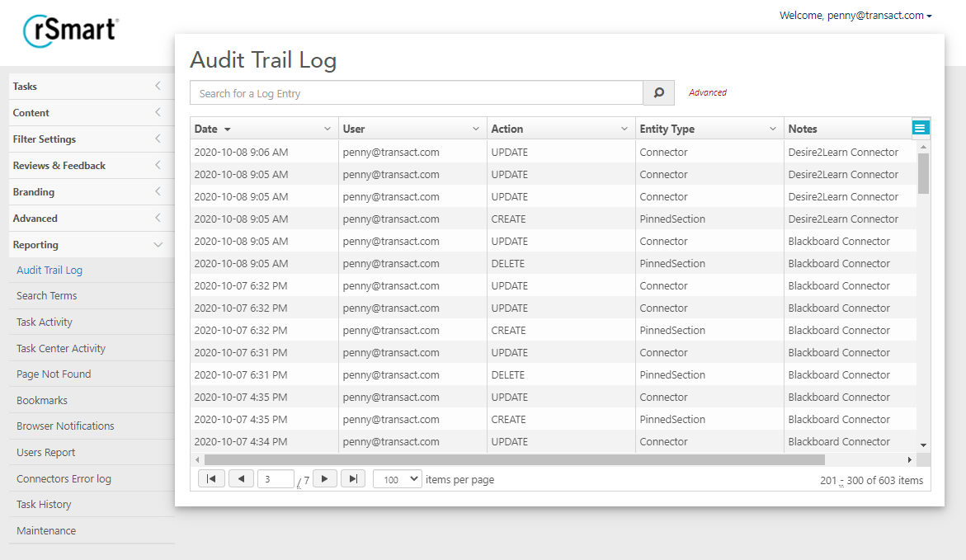
Task: Jump to last page of results
Action: (x=353, y=479)
